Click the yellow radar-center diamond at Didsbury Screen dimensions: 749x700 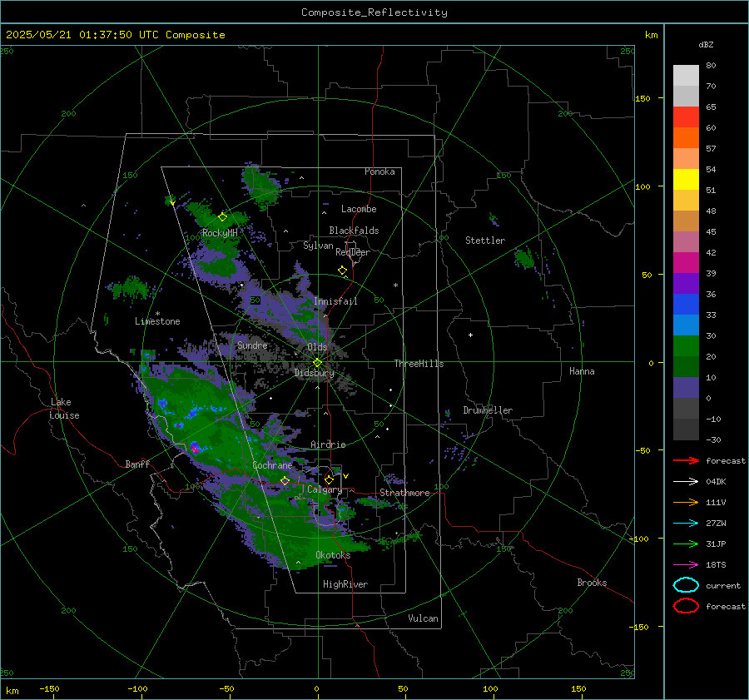click(317, 363)
